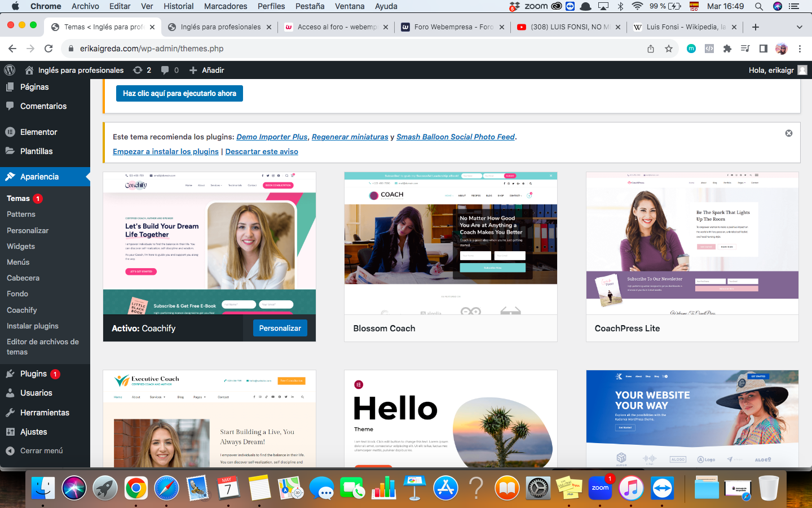Go back with the browser back arrow
This screenshot has width=812, height=508.
point(12,49)
